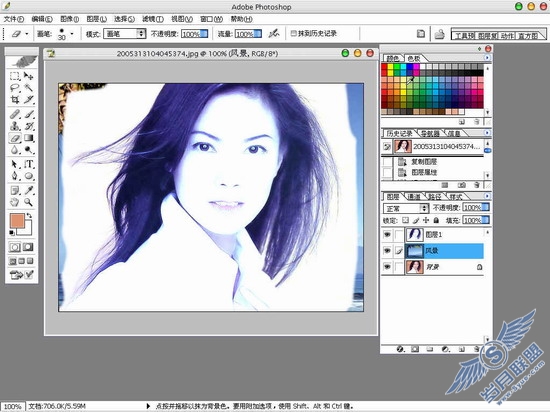Open the layer blend mode dropdown
The height and width of the screenshot is (412, 550).
[x=406, y=208]
